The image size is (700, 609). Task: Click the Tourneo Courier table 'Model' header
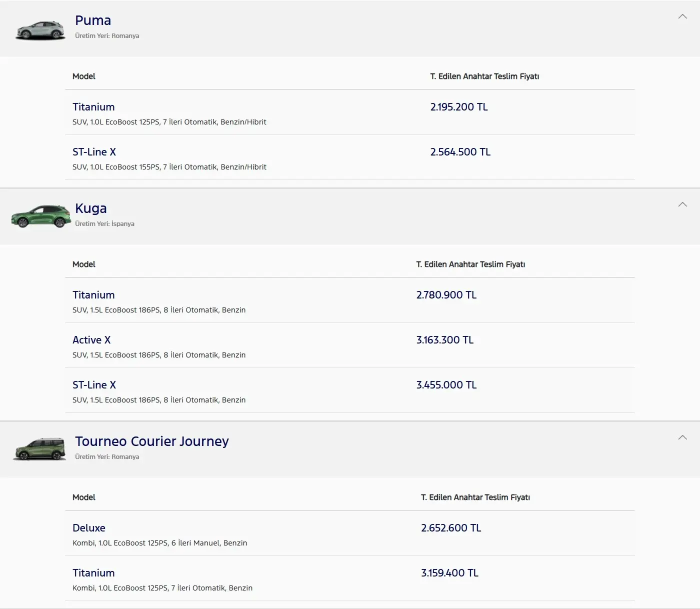pos(84,497)
